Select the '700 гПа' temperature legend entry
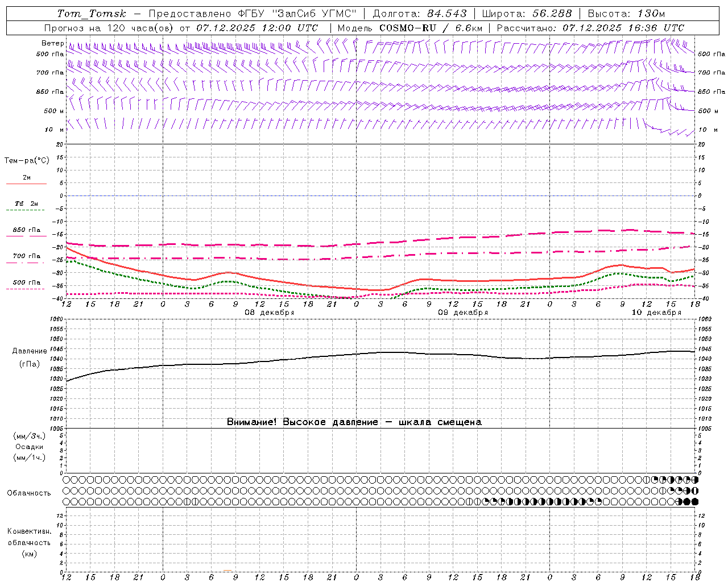728x582 pixels. 27,256
